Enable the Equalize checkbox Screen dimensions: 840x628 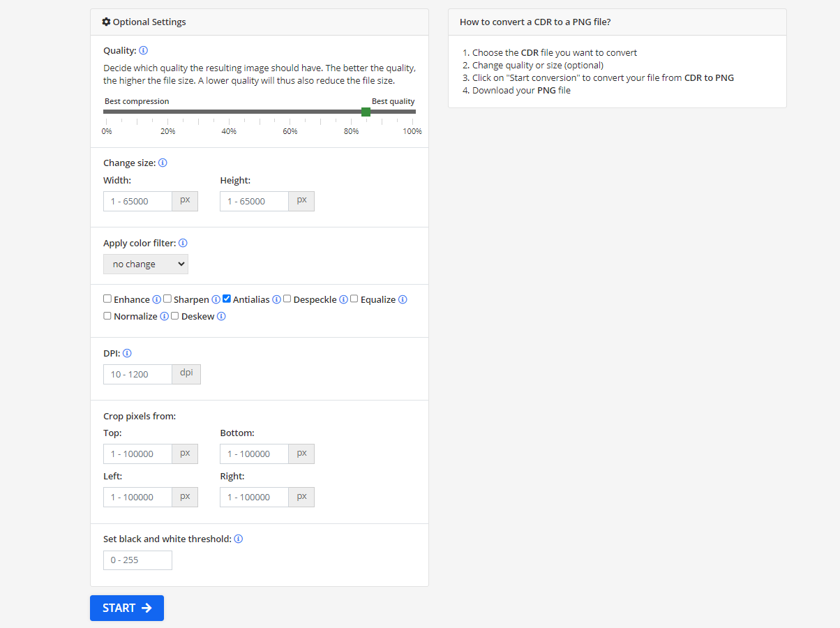(354, 299)
